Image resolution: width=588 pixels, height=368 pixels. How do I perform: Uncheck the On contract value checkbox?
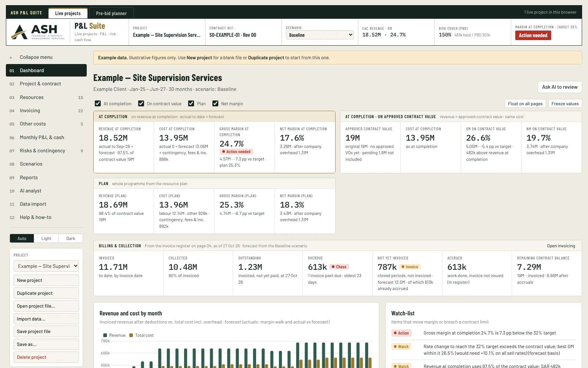click(x=141, y=103)
